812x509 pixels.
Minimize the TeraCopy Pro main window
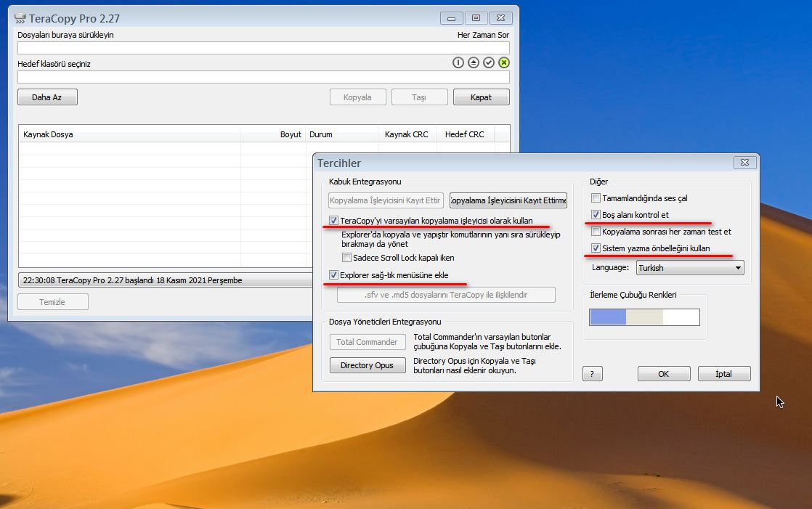click(452, 18)
